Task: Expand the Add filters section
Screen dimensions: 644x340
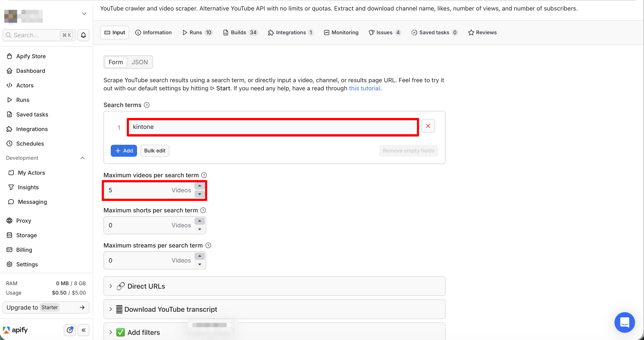Action: click(274, 331)
